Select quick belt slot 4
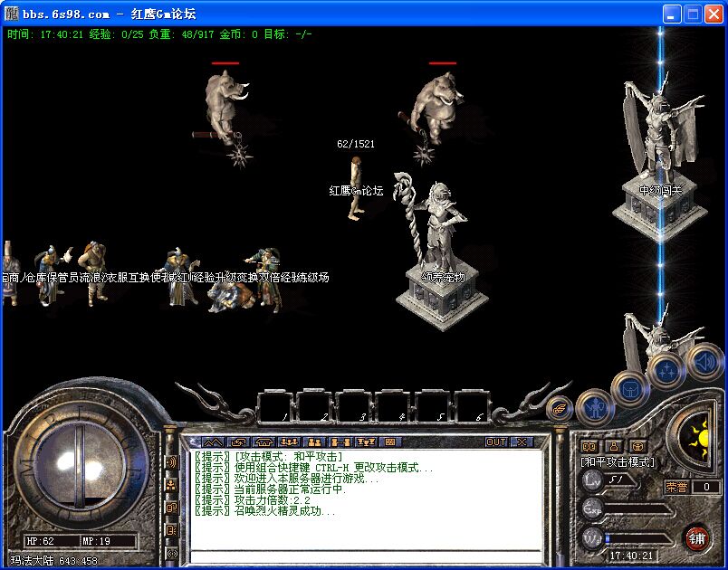The height and width of the screenshot is (570, 728). (x=392, y=407)
